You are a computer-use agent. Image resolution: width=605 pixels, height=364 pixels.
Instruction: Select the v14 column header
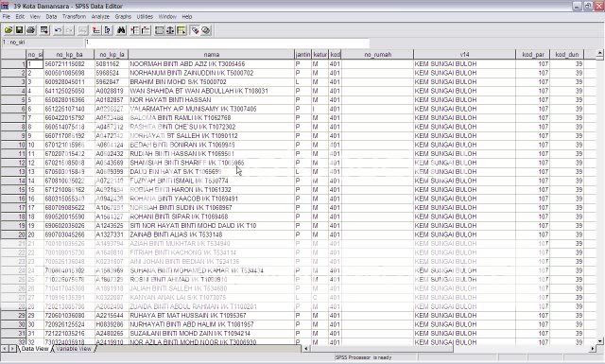coord(464,55)
